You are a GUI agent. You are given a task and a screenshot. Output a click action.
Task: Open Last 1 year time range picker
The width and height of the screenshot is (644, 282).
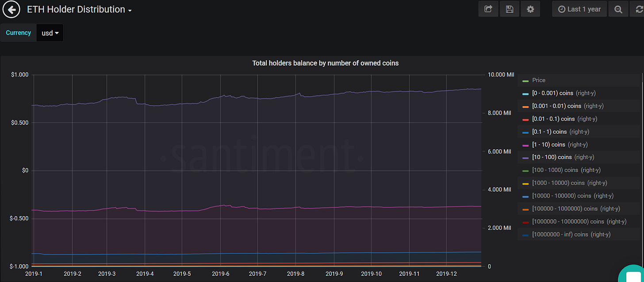tap(579, 9)
